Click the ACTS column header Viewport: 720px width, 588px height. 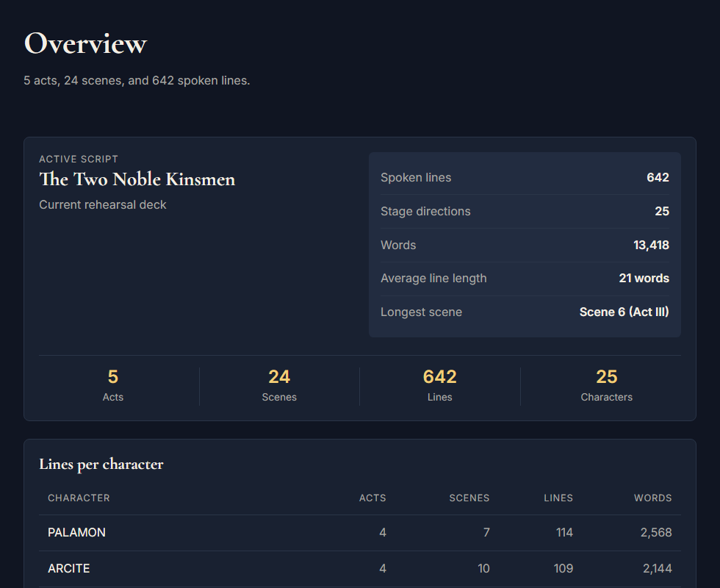point(372,498)
